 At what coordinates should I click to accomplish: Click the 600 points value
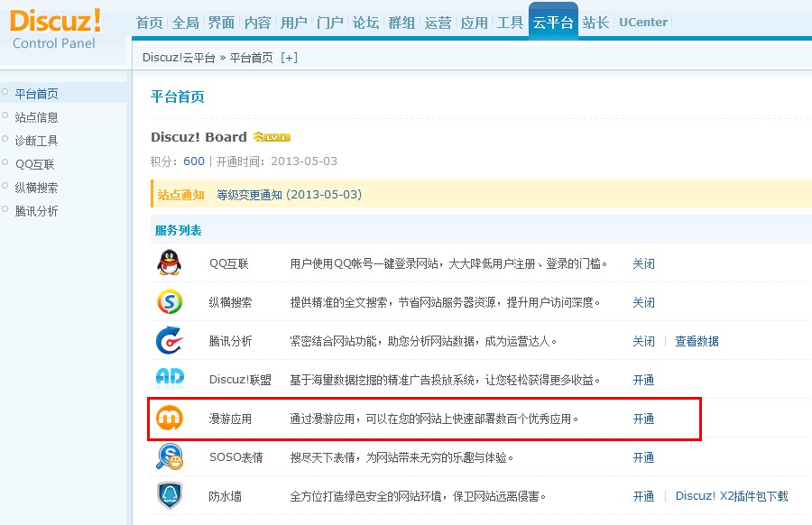[194, 161]
